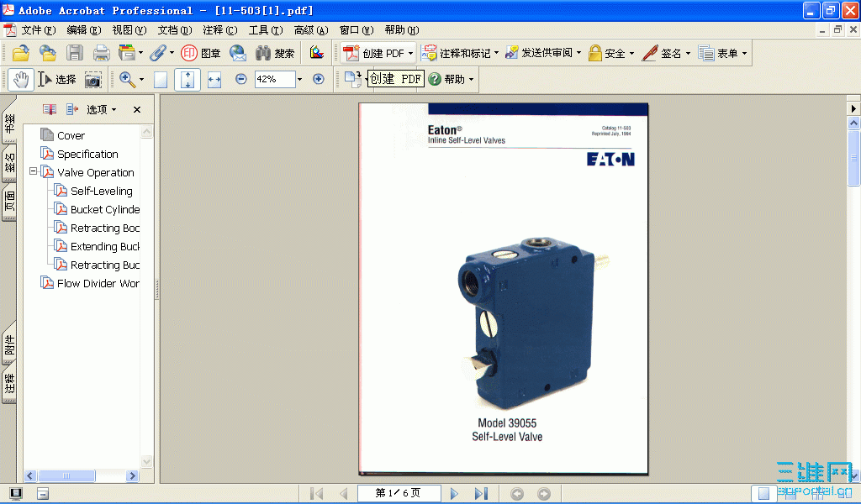Open the 文档(D) menu
The width and height of the screenshot is (861, 504).
175,30
